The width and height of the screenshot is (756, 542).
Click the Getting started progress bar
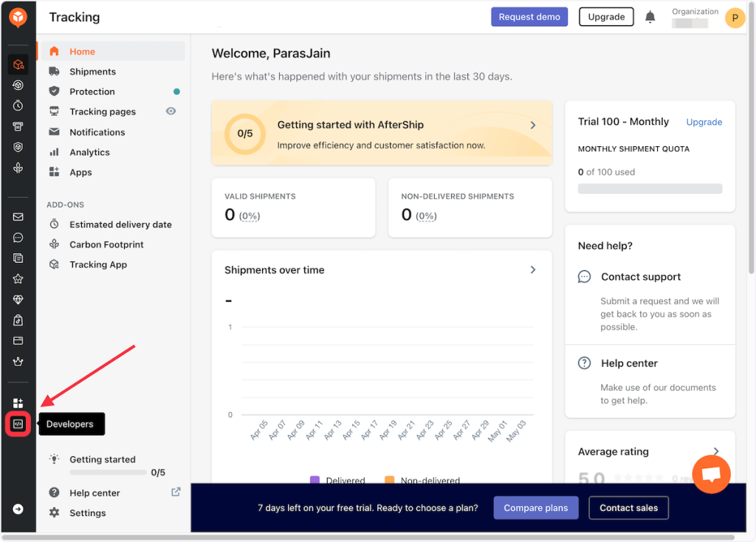[x=108, y=473]
